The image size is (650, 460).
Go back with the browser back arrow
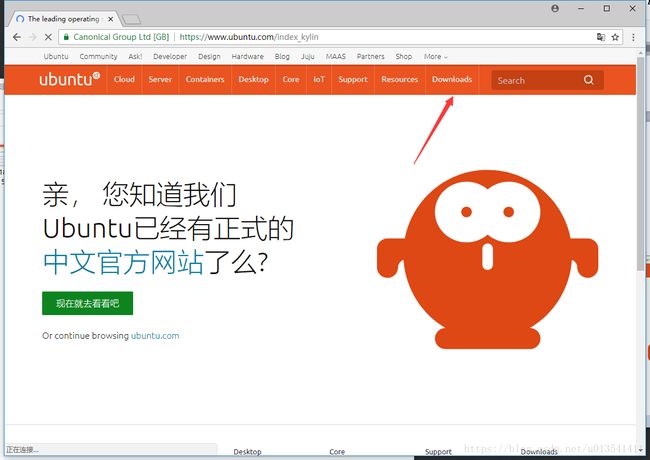point(17,37)
